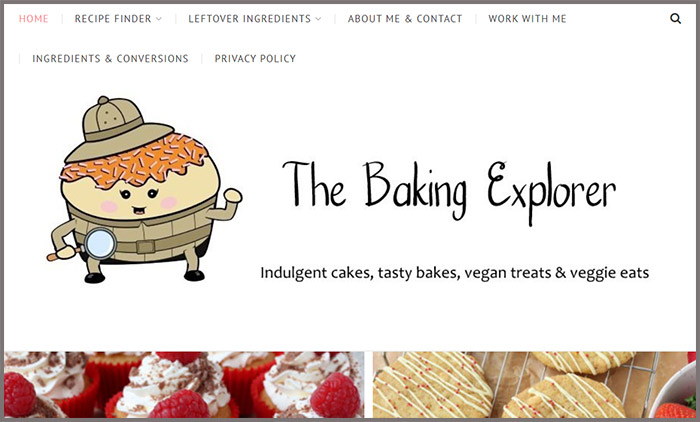Viewport: 700px width, 422px height.
Task: Open the Leftover Ingredients menu
Action: (250, 19)
